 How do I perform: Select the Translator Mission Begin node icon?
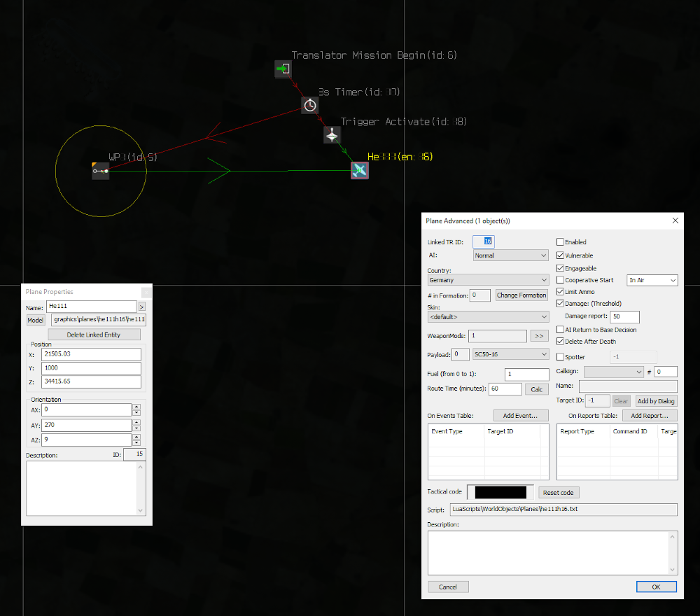[283, 69]
